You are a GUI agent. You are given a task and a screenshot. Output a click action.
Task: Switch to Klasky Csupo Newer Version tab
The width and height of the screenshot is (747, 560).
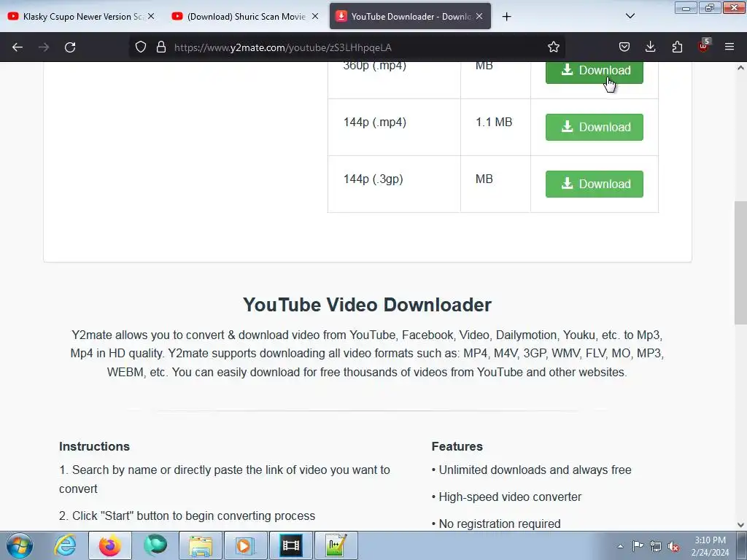tap(81, 16)
